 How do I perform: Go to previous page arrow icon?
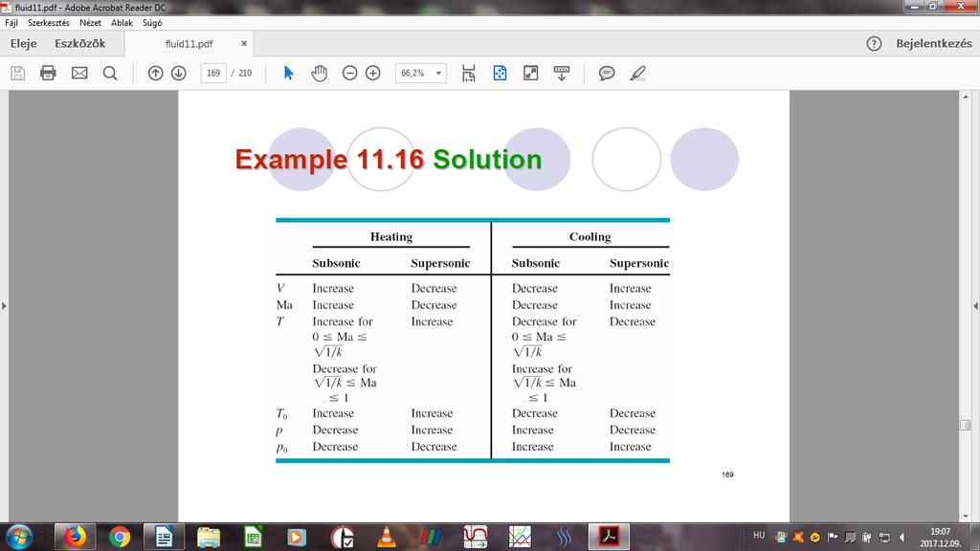click(x=155, y=73)
